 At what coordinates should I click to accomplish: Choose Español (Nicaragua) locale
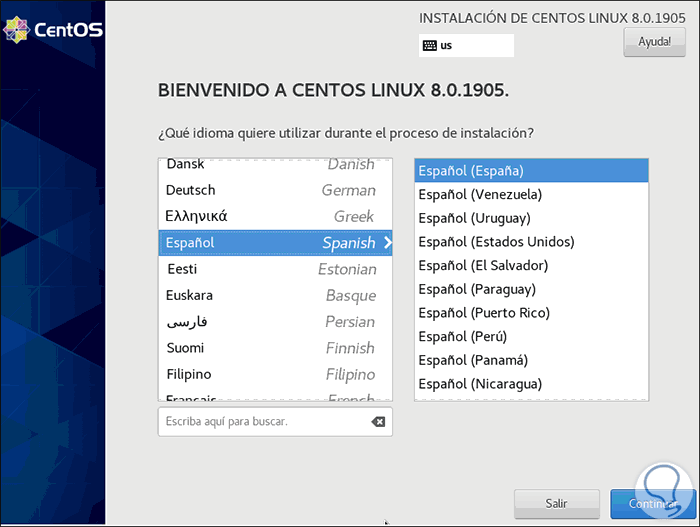tap(531, 384)
